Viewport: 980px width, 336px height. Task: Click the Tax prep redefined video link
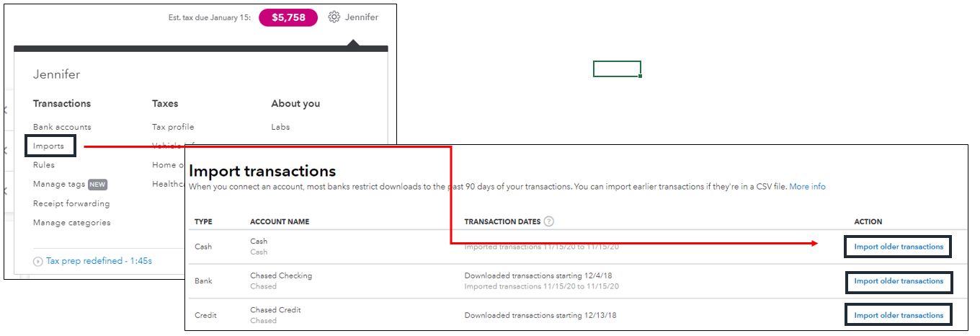[99, 261]
